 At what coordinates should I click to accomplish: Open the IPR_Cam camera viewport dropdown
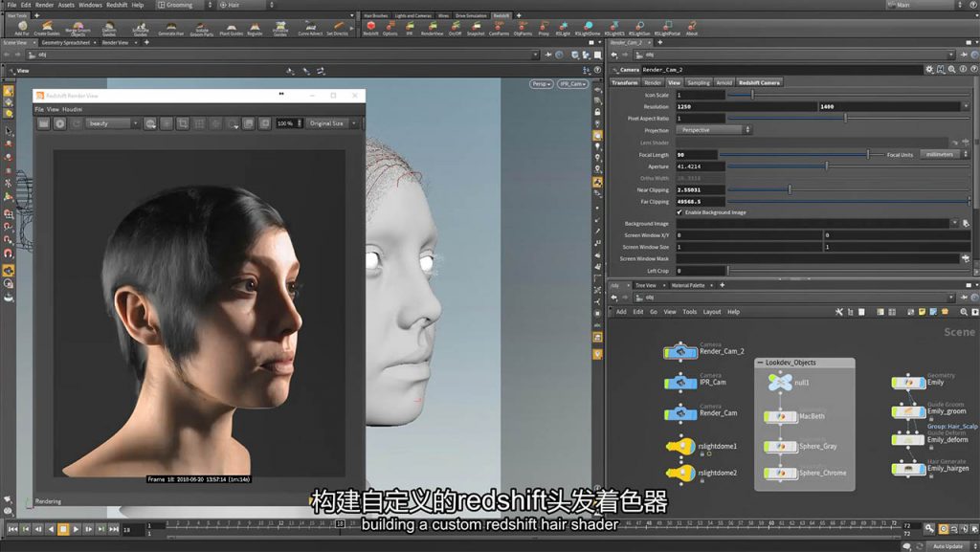pyautogui.click(x=572, y=83)
